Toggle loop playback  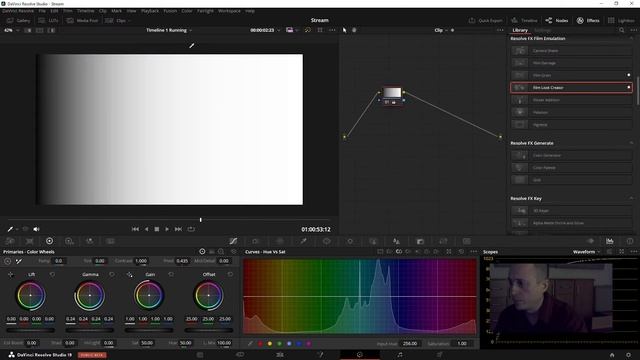[x=191, y=229]
